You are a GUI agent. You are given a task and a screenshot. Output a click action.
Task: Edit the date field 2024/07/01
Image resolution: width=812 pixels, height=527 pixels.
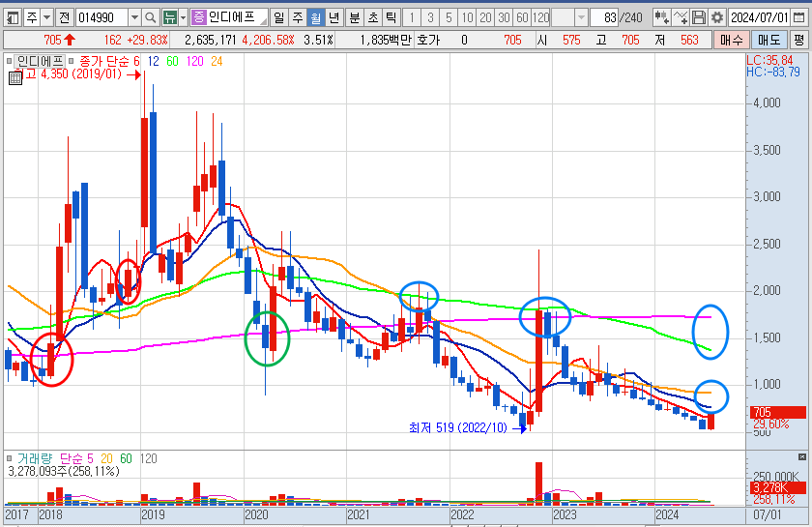(x=759, y=18)
